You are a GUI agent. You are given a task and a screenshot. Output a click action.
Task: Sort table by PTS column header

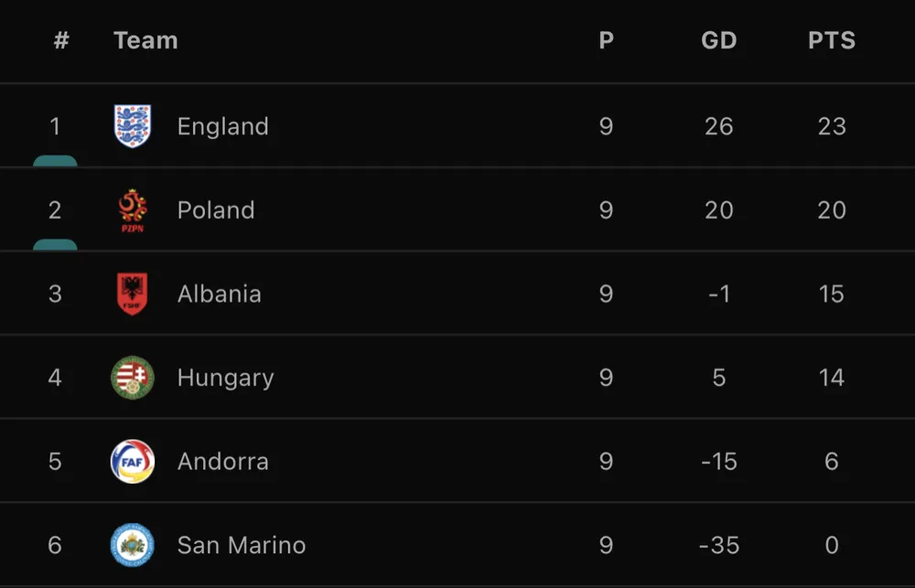[x=831, y=41]
